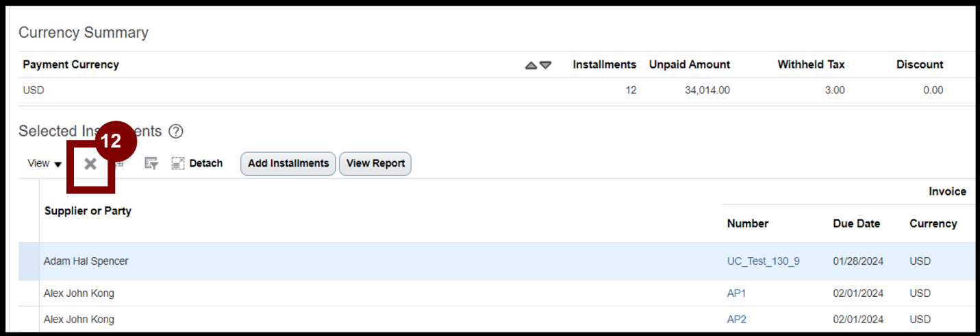The width and height of the screenshot is (980, 336).
Task: Open the Selected Installments help icon
Action: pos(176,131)
